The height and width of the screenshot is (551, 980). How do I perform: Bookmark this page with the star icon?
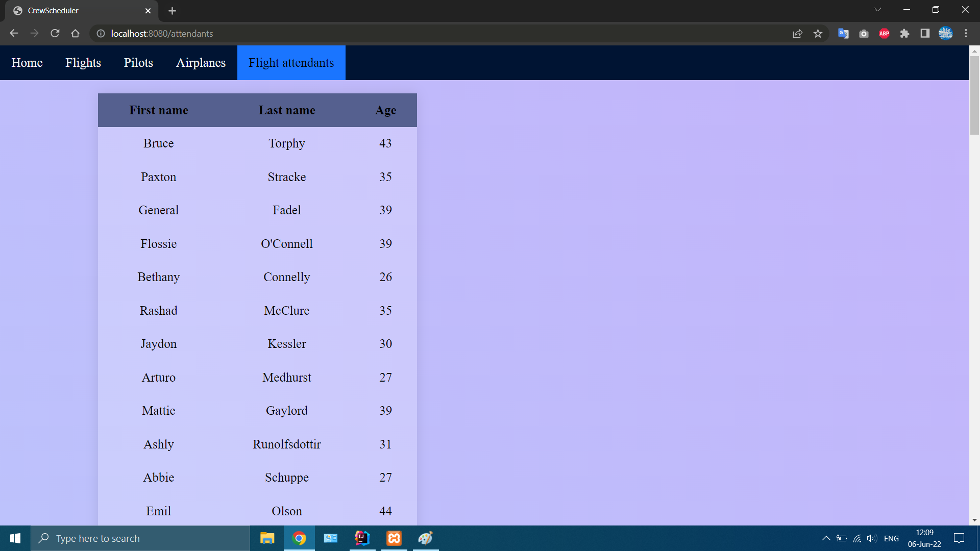point(818,34)
